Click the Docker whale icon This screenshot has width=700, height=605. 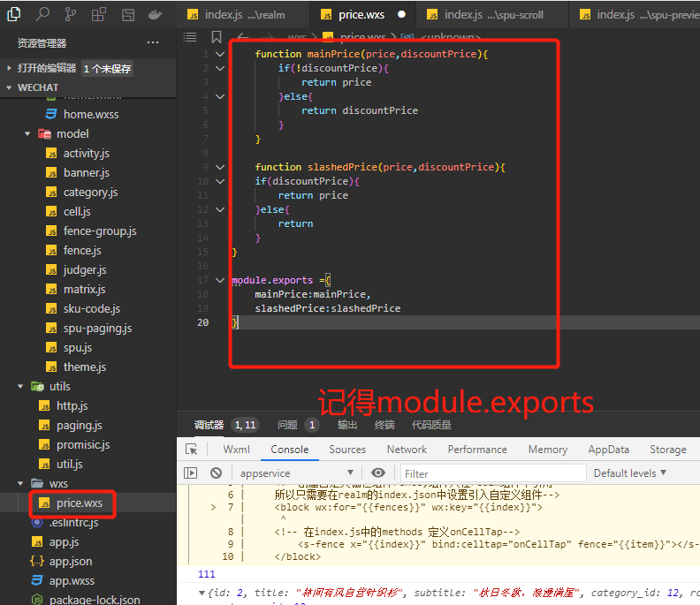coord(156,14)
